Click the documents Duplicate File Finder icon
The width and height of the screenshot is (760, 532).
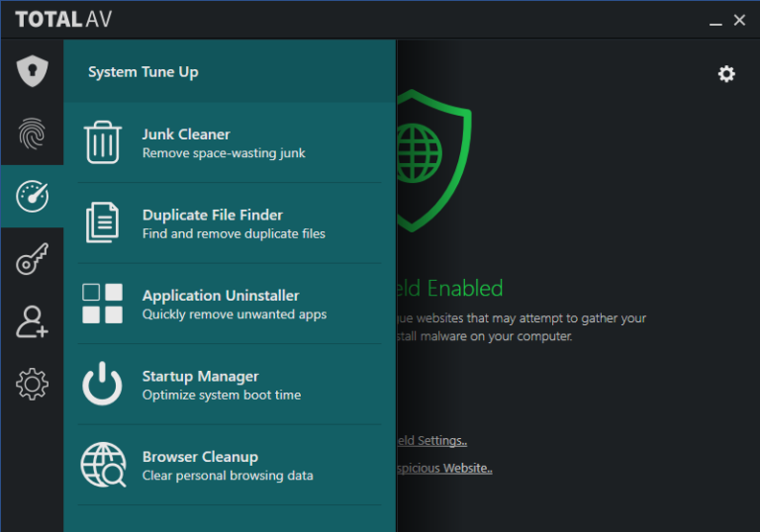tap(103, 222)
